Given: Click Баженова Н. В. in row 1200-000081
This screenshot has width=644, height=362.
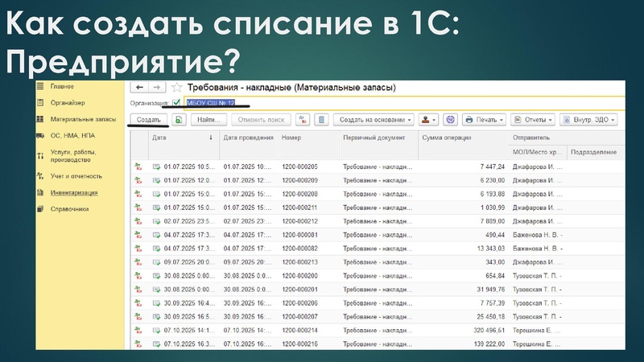Looking at the screenshot, I should (538, 235).
